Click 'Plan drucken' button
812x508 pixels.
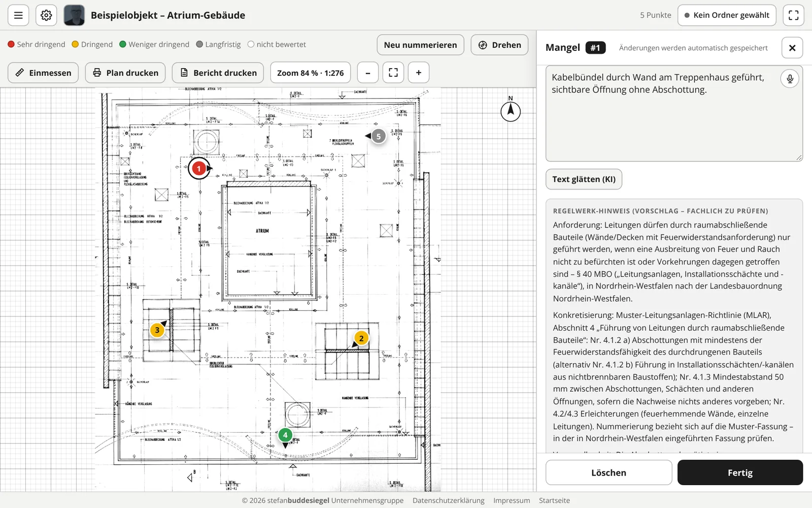point(125,73)
